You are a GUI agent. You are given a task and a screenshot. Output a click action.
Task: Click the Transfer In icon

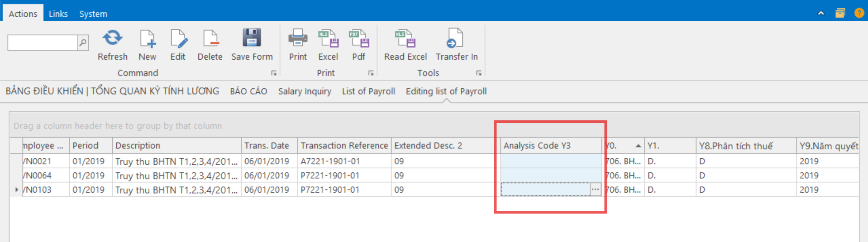click(456, 39)
